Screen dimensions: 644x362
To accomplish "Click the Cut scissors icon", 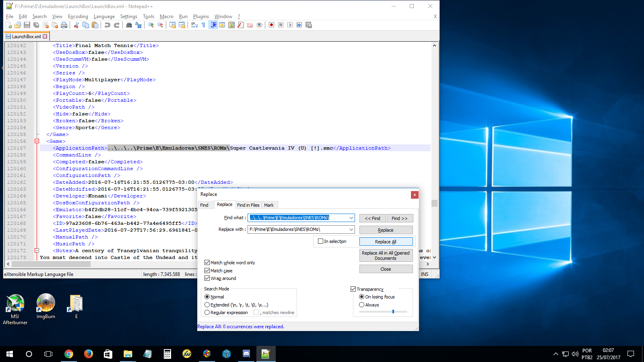I will 76,25.
